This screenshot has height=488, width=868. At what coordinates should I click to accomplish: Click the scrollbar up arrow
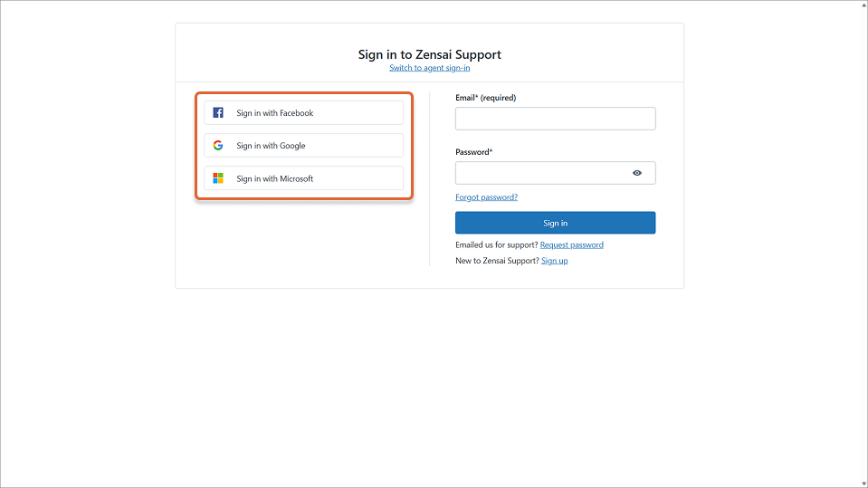pyautogui.click(x=863, y=4)
